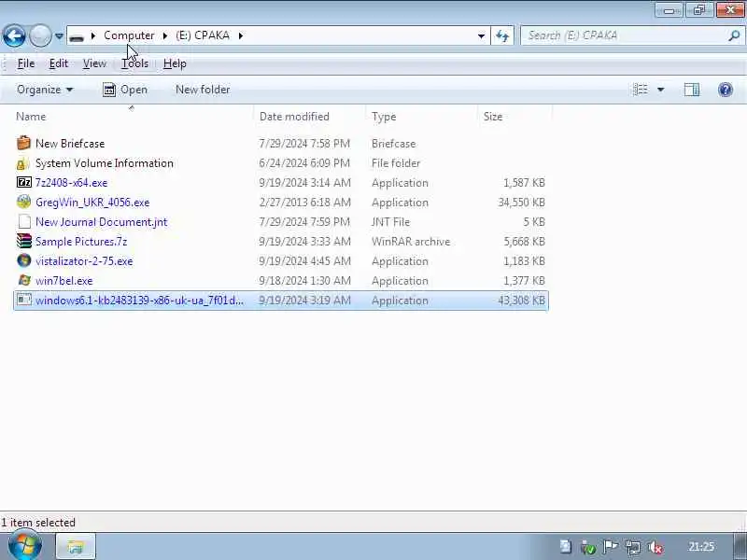Go back with the Back arrow button
This screenshot has height=560, width=747.
click(14, 35)
